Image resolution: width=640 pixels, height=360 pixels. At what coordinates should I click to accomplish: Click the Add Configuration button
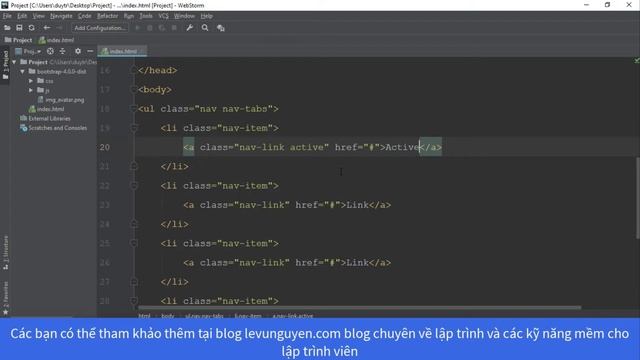click(100, 28)
